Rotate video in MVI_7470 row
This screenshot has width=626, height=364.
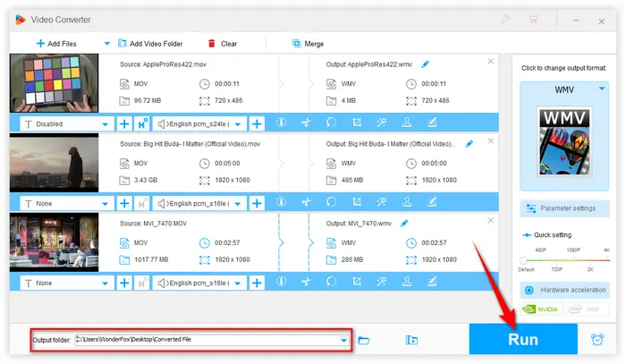331,282
